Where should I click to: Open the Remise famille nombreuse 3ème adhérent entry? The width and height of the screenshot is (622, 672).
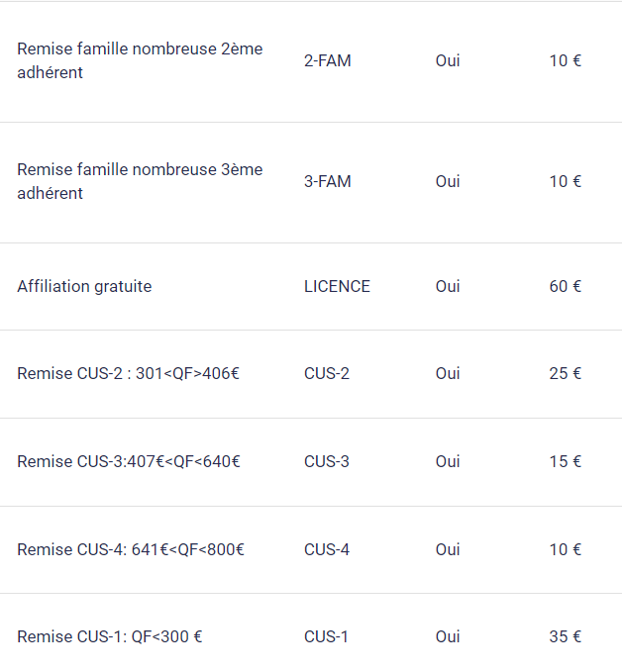(x=311, y=182)
